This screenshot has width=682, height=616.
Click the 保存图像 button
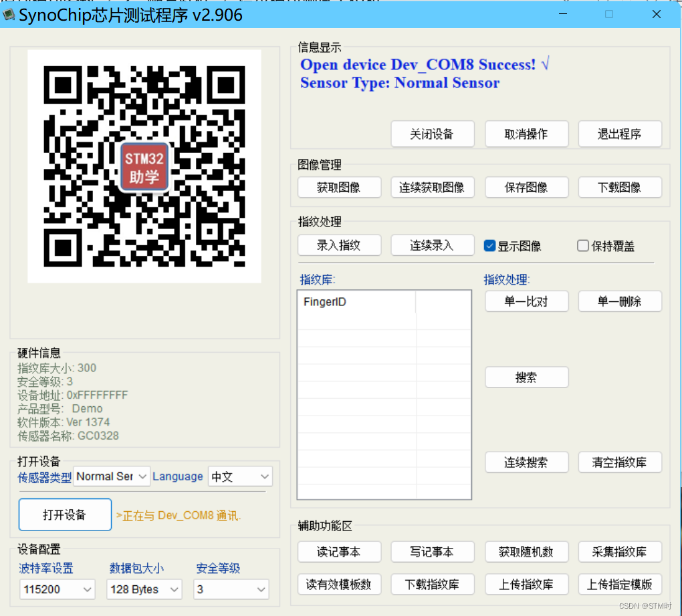(526, 187)
